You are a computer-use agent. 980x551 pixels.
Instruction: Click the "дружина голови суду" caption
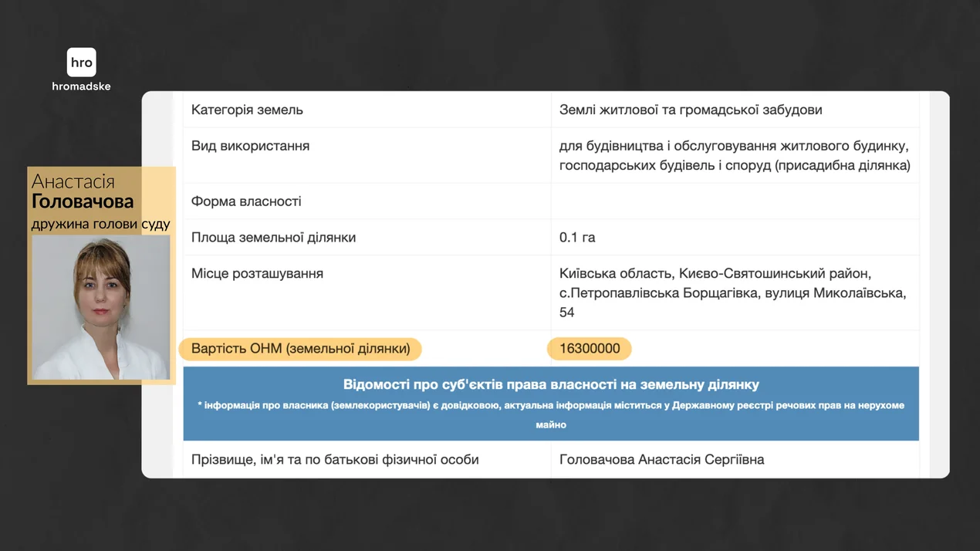[x=100, y=225]
